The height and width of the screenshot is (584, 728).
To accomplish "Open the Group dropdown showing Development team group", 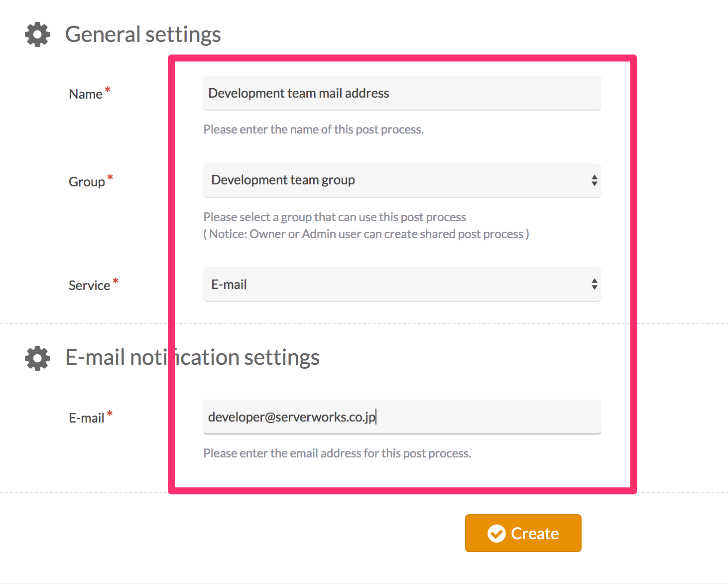I will coord(402,180).
